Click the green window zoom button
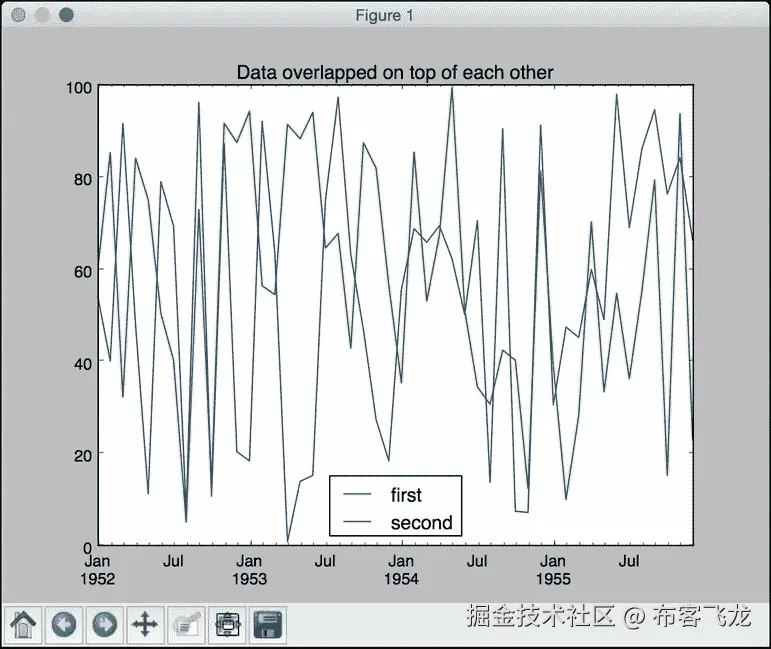This screenshot has width=771, height=649. (x=66, y=15)
